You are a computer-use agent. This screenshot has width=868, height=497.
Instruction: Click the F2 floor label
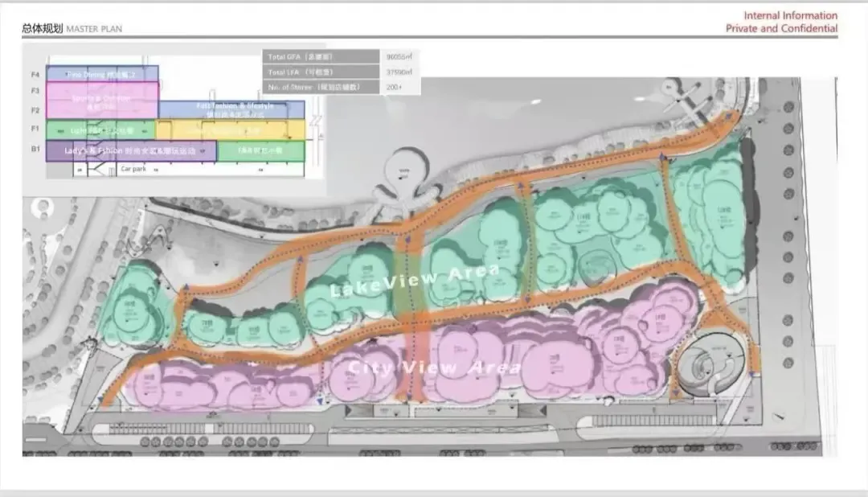coord(35,110)
